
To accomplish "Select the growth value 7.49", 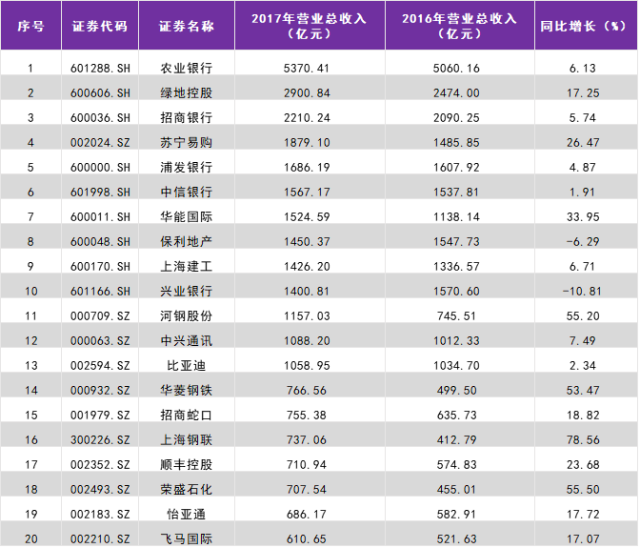I will (582, 341).
